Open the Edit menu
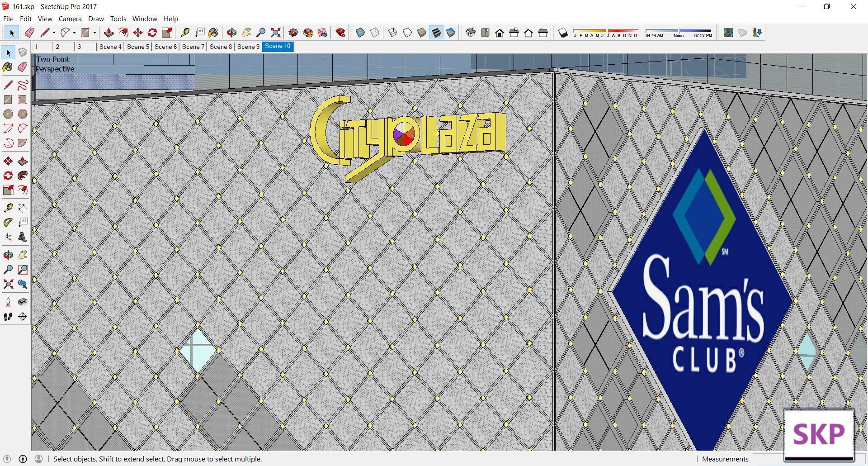 pos(25,19)
